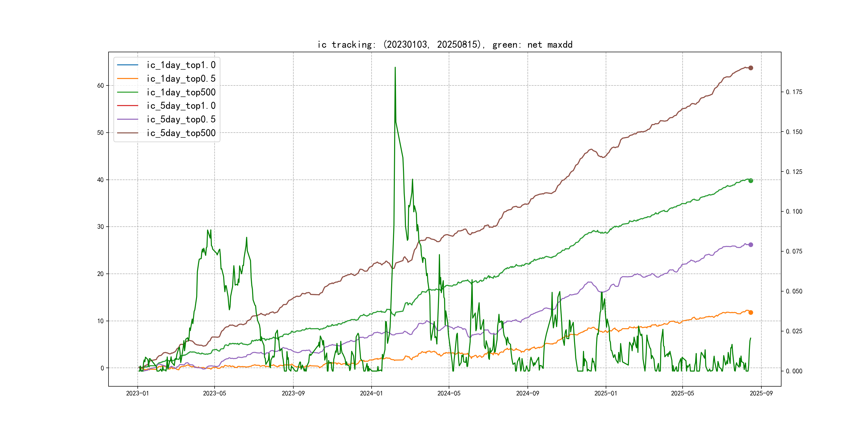This screenshot has height=434, width=868.
Task: Click the chart title text
Action: tap(444, 44)
